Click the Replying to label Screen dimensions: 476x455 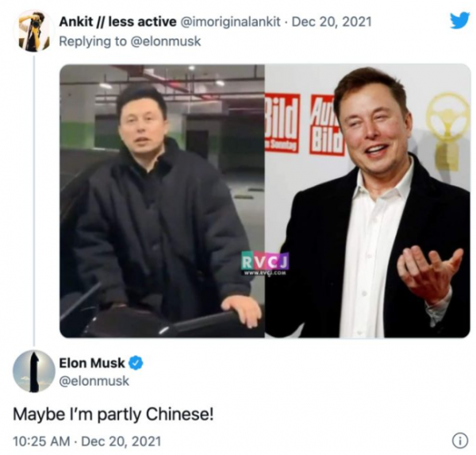click(x=93, y=41)
